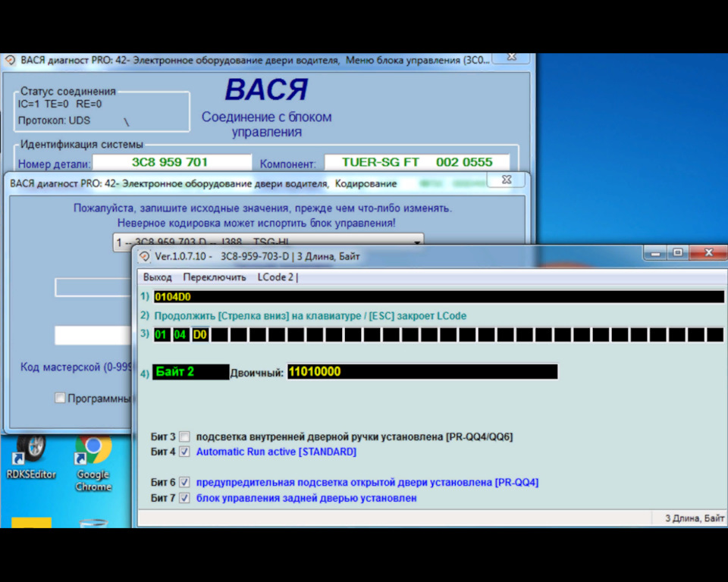Select byte 01 in the byte row
Screen dimensions: 728x582
click(162, 335)
